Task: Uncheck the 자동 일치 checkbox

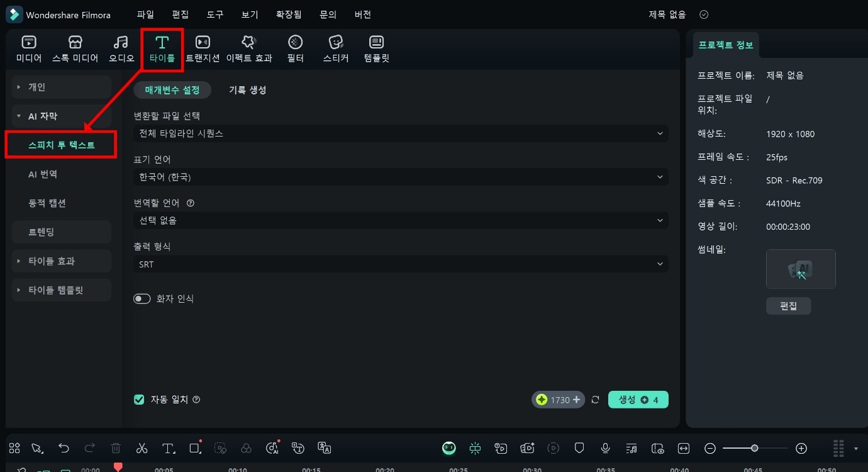Action: coord(139,400)
